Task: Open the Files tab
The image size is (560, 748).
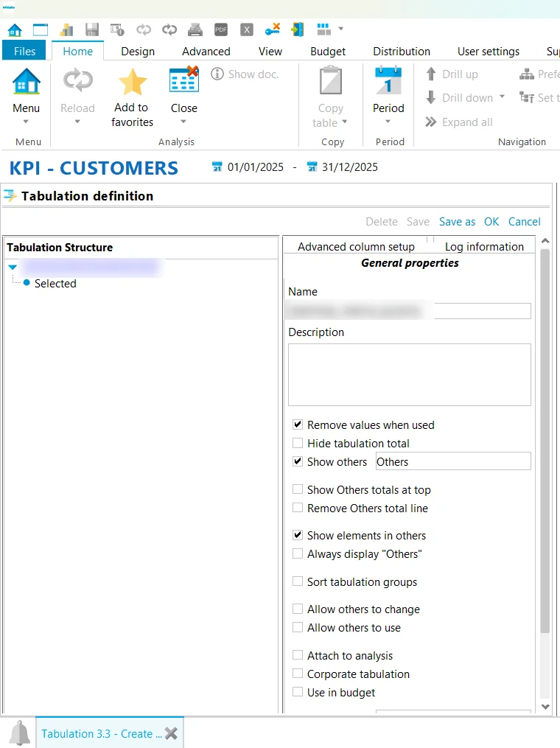Action: 24,51
